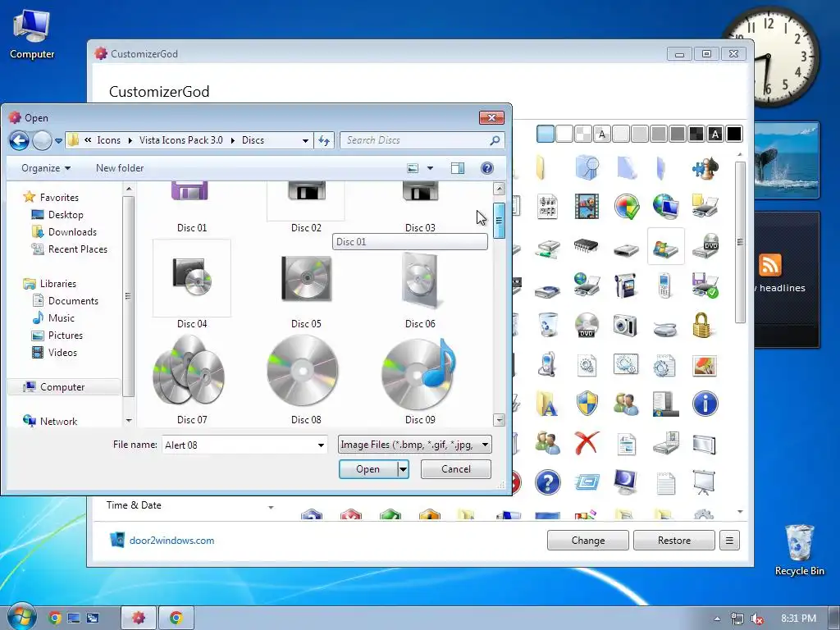Click into the Search Discs field
Image resolution: width=840 pixels, height=630 pixels.
pyautogui.click(x=415, y=140)
